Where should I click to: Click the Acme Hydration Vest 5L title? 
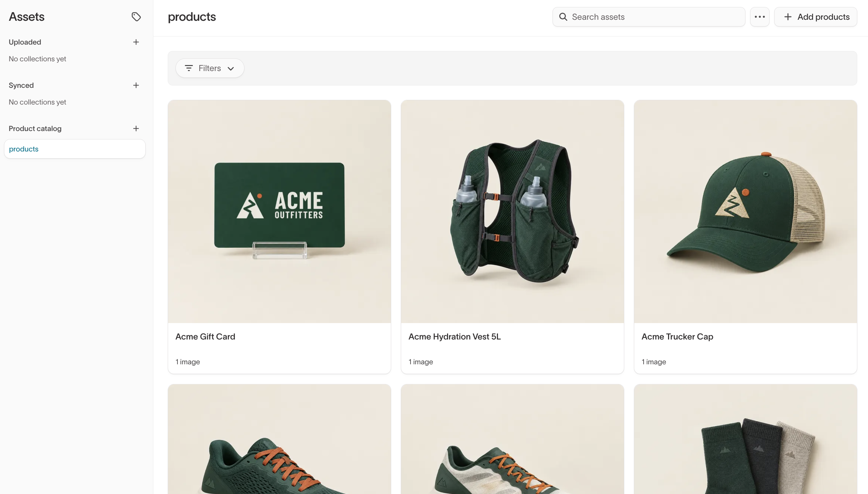(x=454, y=336)
